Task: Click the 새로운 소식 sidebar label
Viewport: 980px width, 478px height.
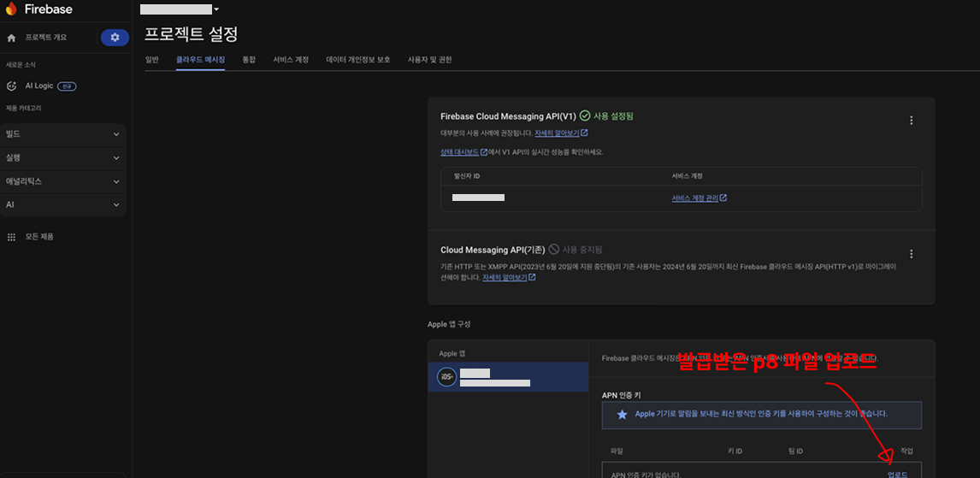Action: pos(21,65)
